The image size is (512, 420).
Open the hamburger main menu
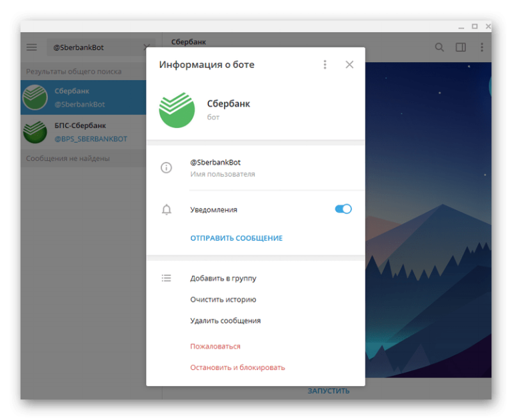(x=32, y=47)
